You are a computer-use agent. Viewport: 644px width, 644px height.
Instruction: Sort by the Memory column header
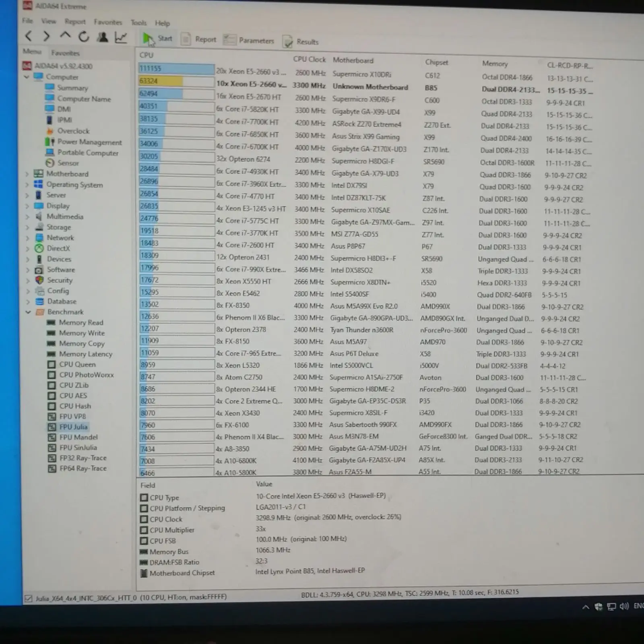pyautogui.click(x=495, y=64)
